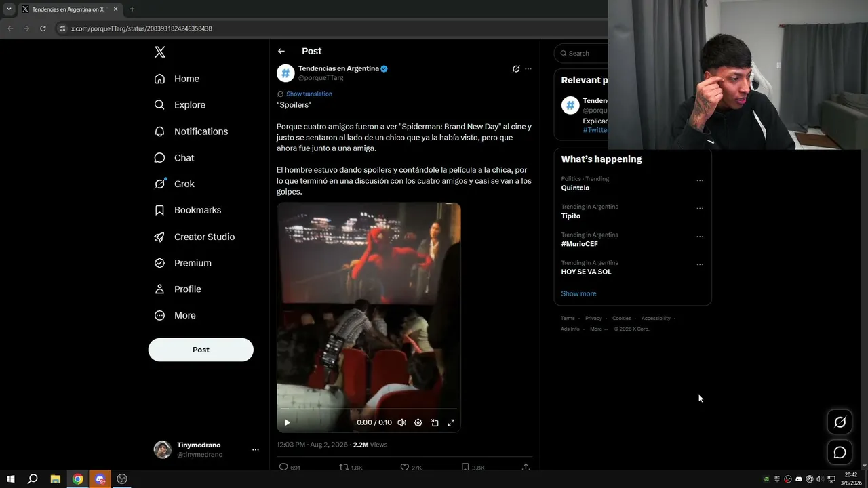Go to Home in the X sidebar
Viewport: 868px width, 488px height.
pyautogui.click(x=177, y=79)
